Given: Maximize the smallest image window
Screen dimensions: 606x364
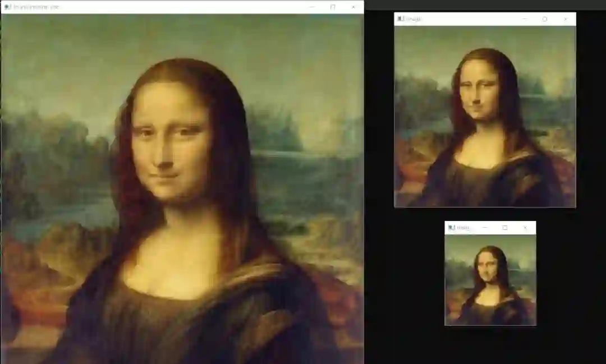Looking at the screenshot, I should coord(505,228).
